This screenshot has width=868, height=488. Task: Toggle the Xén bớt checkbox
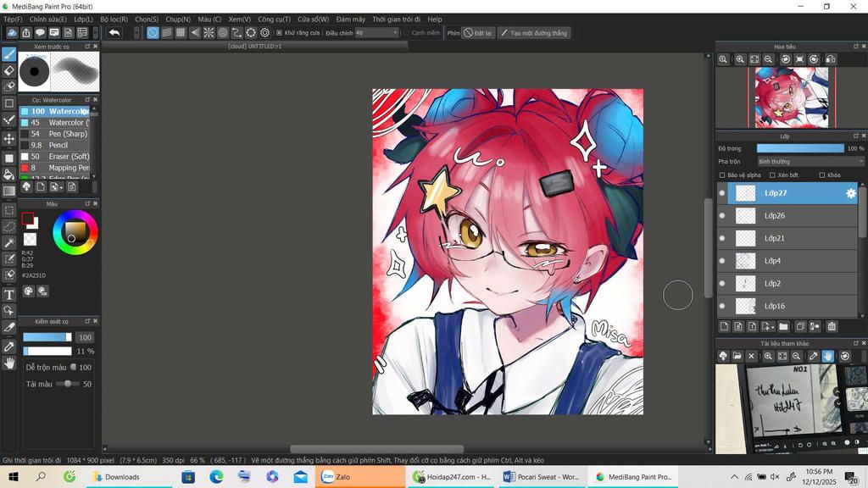[772, 175]
